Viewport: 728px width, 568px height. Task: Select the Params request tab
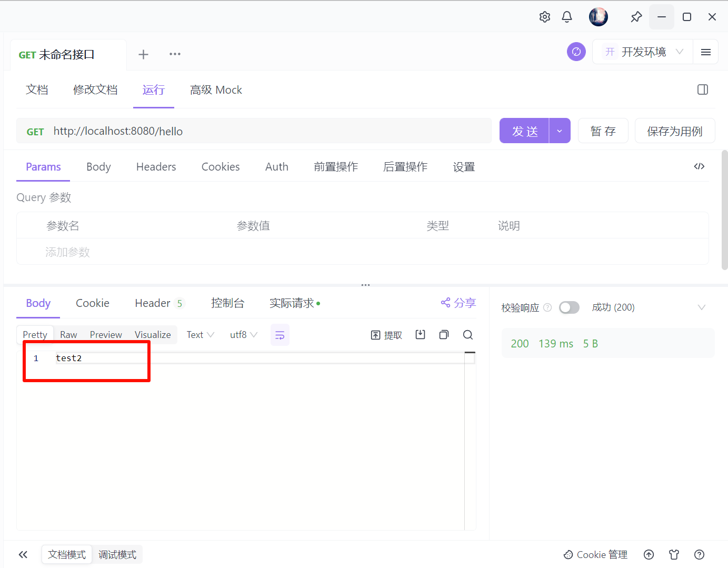[x=43, y=167]
